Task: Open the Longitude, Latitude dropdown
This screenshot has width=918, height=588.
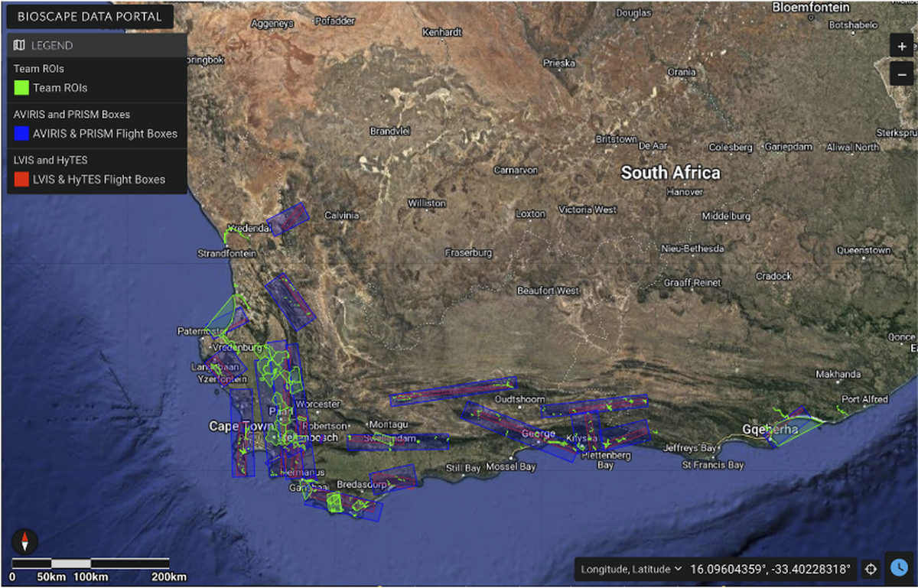Action: click(x=632, y=569)
